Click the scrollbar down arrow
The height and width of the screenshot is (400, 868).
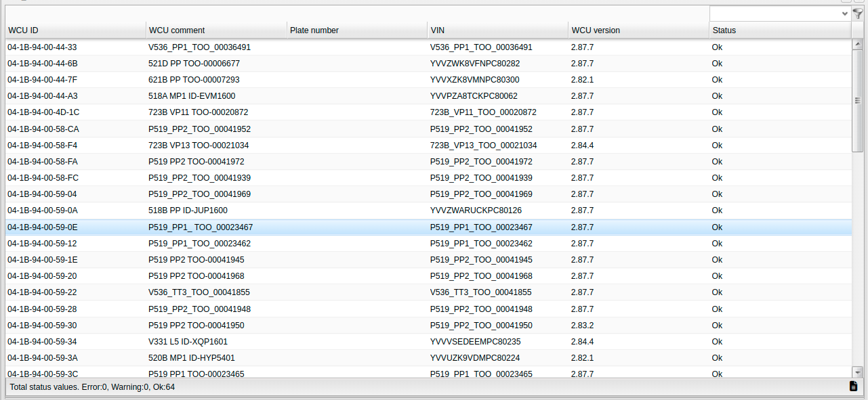[857, 372]
